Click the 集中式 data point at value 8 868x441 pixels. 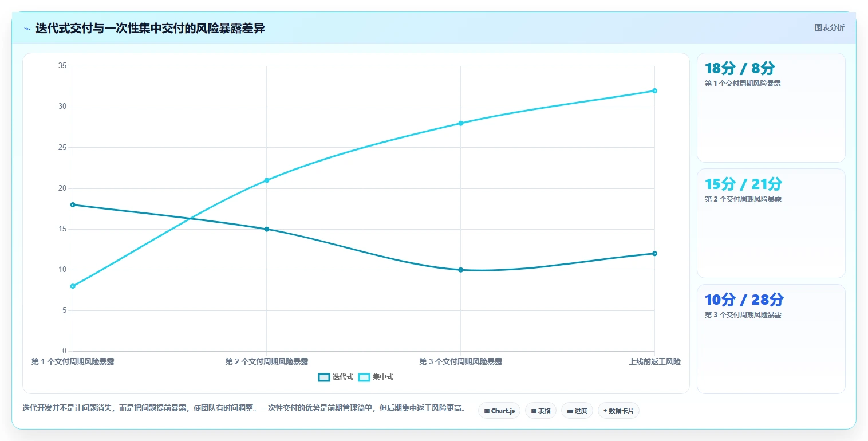point(73,286)
